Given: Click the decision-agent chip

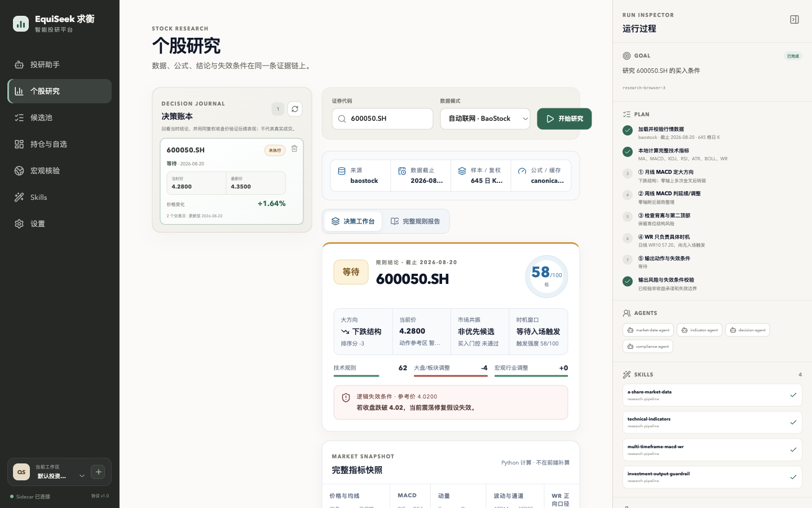Looking at the screenshot, I should 747,330.
